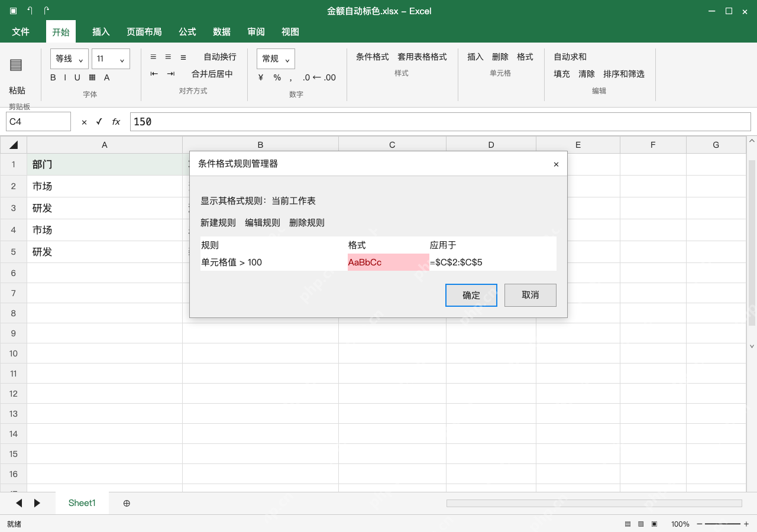This screenshot has width=757, height=532.
Task: Go to the next sheet with the right arrow
Action: (37, 503)
